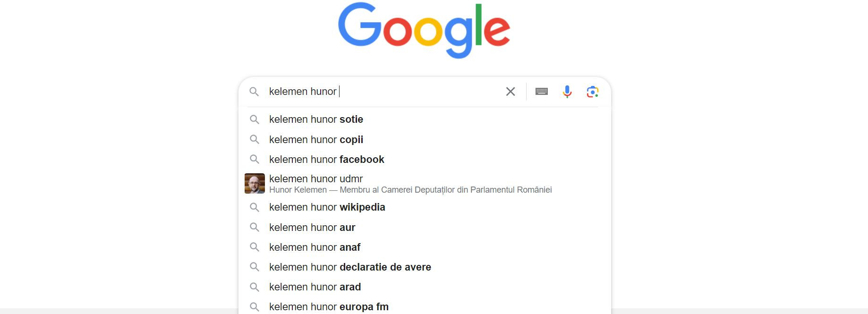The height and width of the screenshot is (314, 868).
Task: Select the 'kelemen hunor anaf' suggestion
Action: (x=314, y=247)
